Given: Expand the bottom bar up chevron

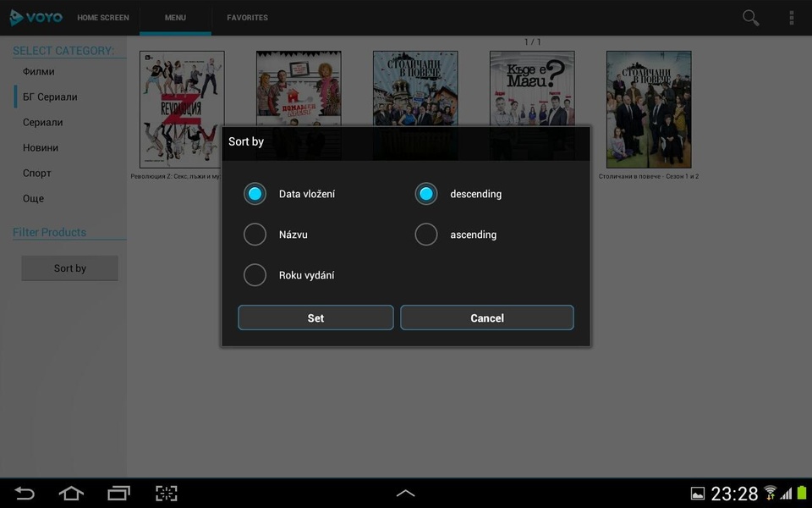Looking at the screenshot, I should coord(405,493).
